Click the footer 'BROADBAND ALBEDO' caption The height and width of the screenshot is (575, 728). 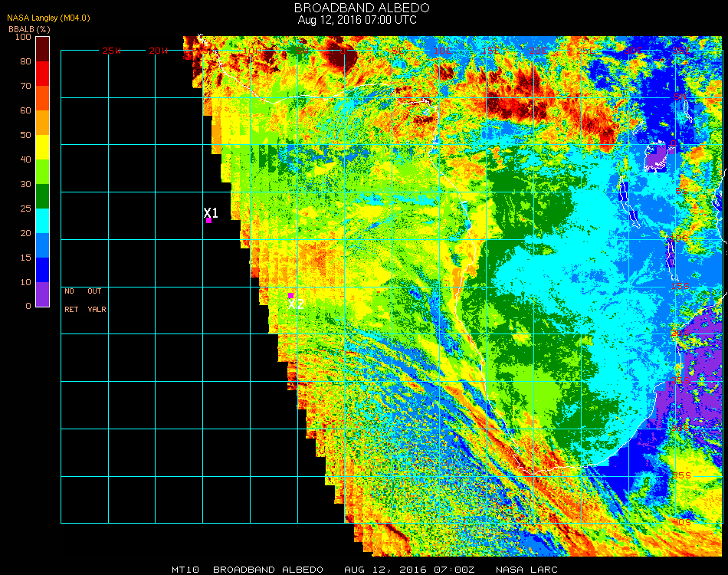point(268,570)
